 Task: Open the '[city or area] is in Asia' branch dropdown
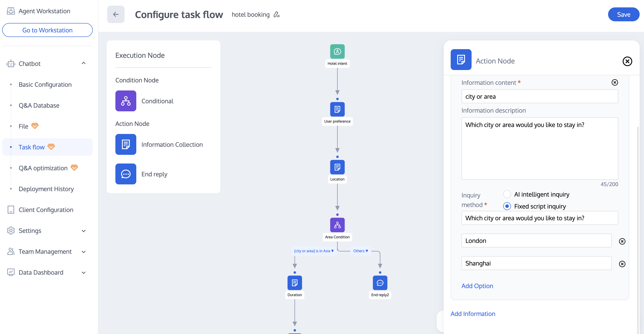(x=314, y=251)
